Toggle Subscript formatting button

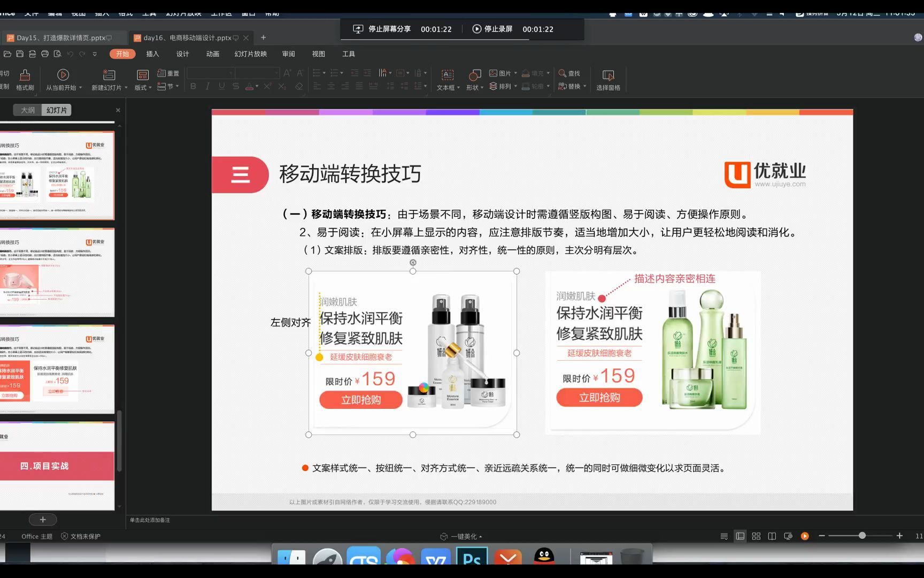click(x=282, y=86)
